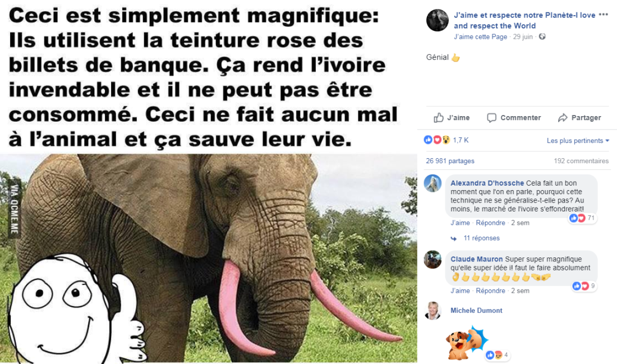Click the Partager share arrow icon
Viewport: 617px width, 364px height.
(x=563, y=118)
